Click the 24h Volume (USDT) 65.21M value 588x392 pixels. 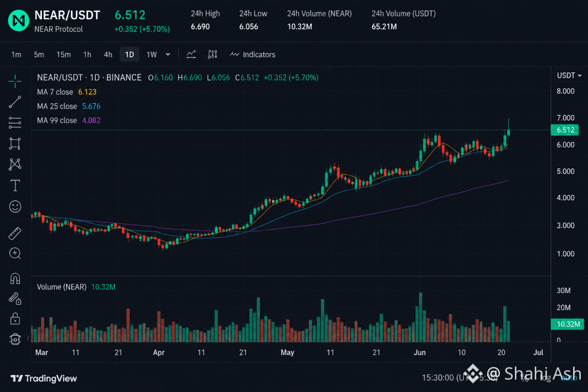tap(384, 27)
